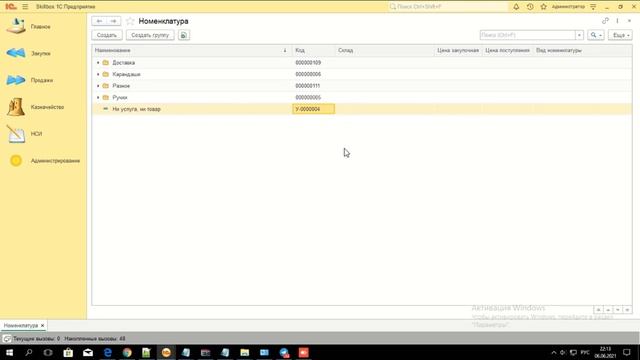
Task: Switch keyboard language РУС indicator
Action: 585,353
